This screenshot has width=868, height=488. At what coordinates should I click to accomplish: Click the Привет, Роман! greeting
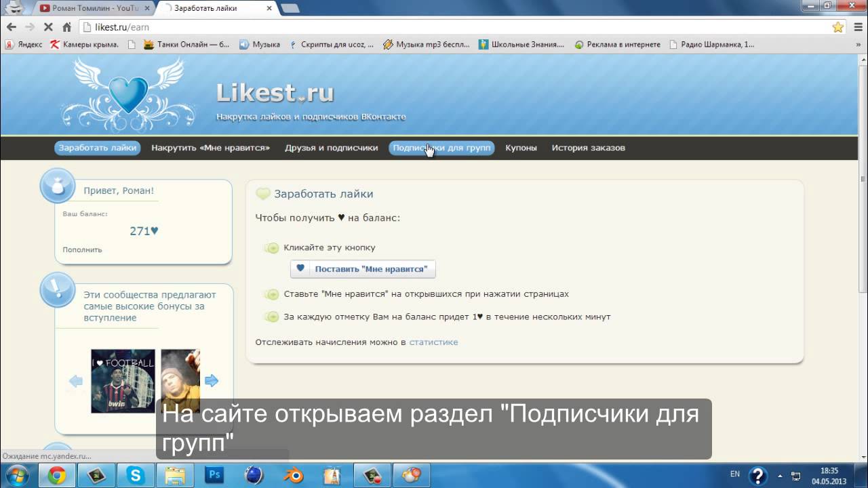119,191
